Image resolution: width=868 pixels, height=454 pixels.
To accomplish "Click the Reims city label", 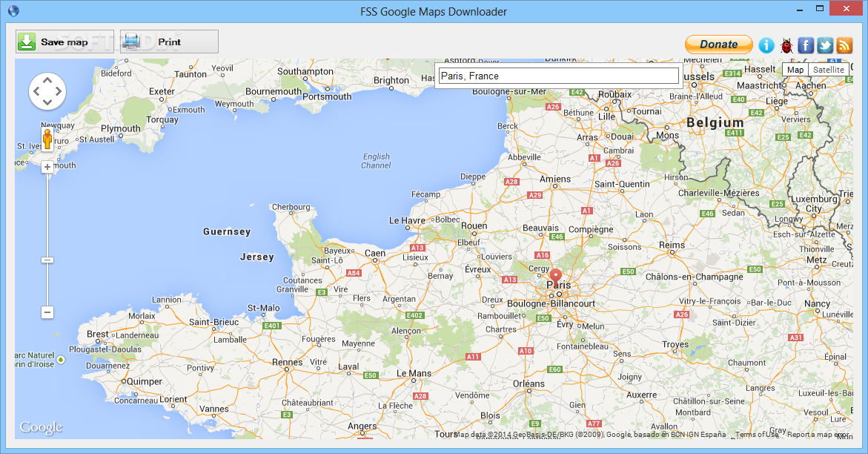I will click(672, 245).
